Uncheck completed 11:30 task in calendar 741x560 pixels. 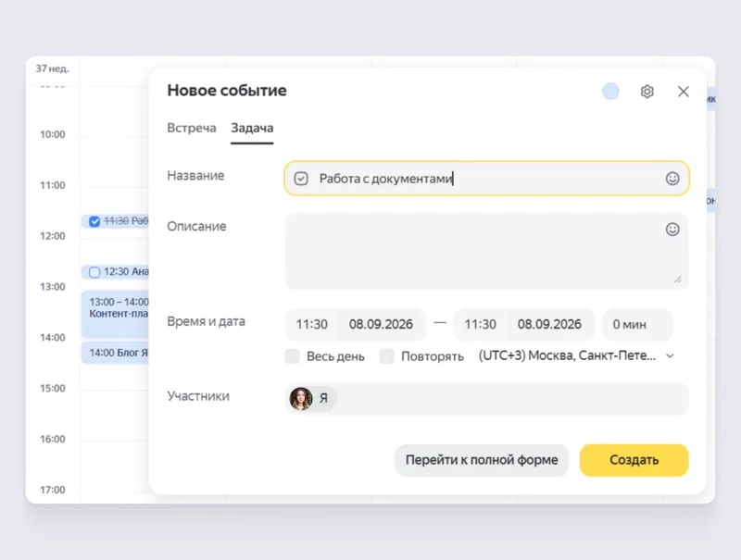[94, 221]
